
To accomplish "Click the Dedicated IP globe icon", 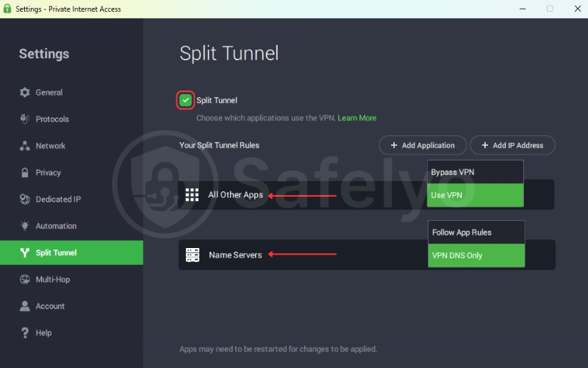I will pos(25,199).
